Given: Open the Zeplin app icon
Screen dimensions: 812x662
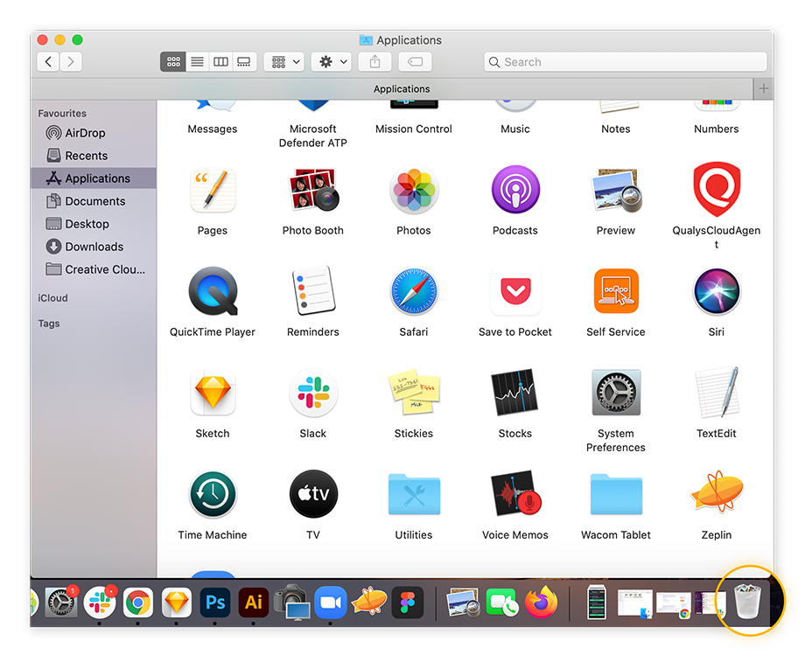Looking at the screenshot, I should point(716,494).
